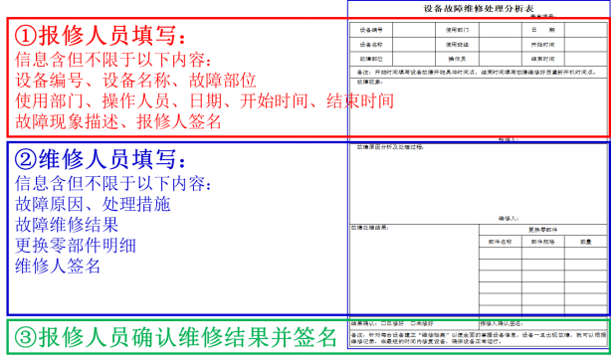Screen dimensions: 612x364
Task: Click the empty 开始时间 cell
Action: point(586,45)
